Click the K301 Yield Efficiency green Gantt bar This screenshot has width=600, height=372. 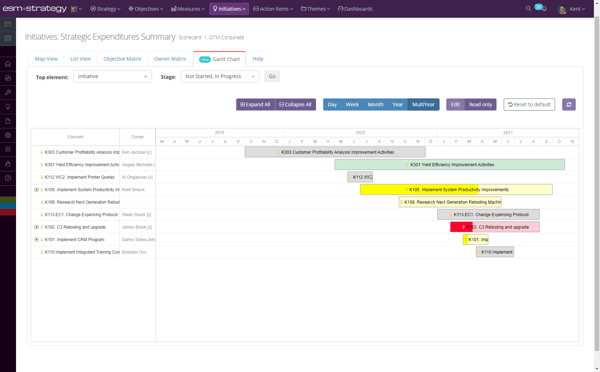coord(450,165)
